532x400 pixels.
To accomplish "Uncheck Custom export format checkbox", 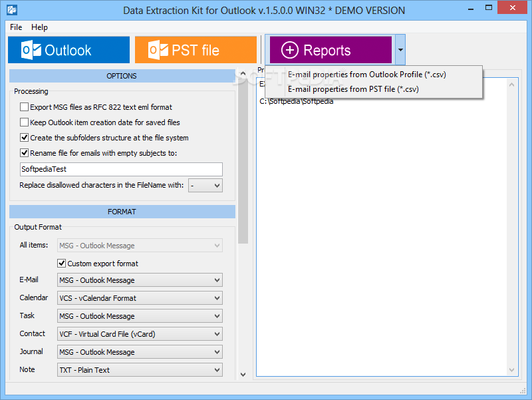I will 61,263.
